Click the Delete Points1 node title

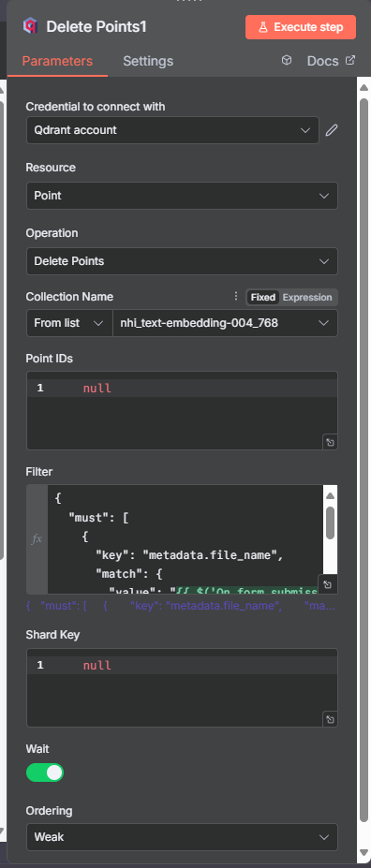pyautogui.click(x=96, y=26)
